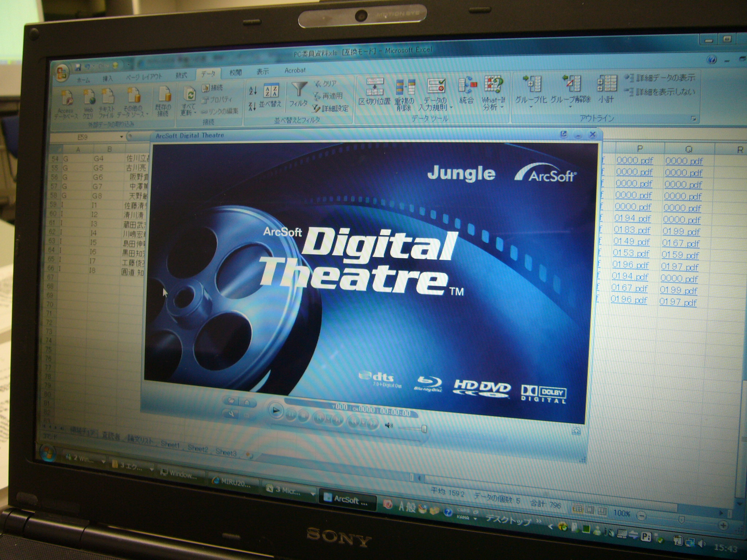747x560 pixels.
Task: Open edit links (リンクの編集)
Action: tap(220, 111)
